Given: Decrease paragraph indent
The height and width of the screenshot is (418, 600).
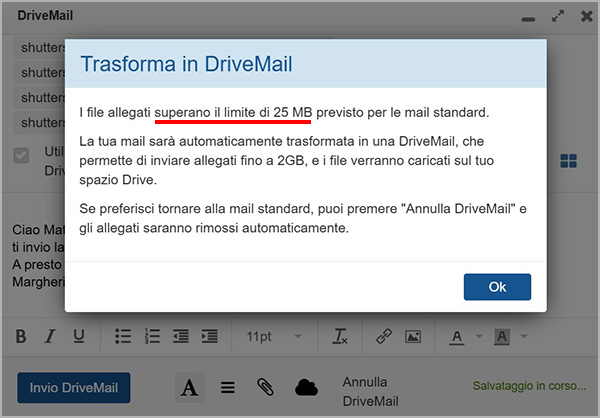Looking at the screenshot, I should click(181, 336).
